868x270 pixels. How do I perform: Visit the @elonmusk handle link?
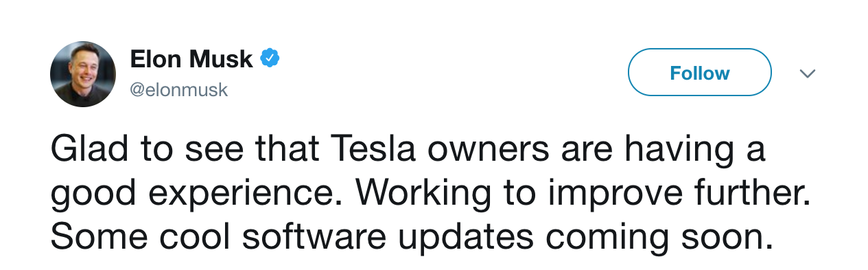click(179, 90)
